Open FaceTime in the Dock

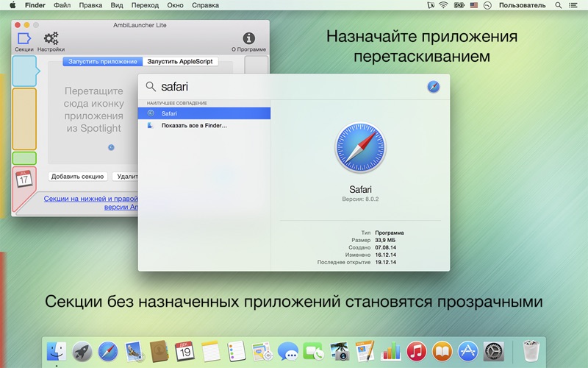point(314,352)
